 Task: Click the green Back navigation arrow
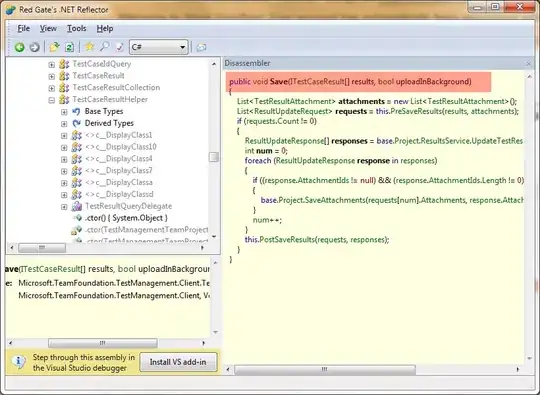click(x=20, y=47)
